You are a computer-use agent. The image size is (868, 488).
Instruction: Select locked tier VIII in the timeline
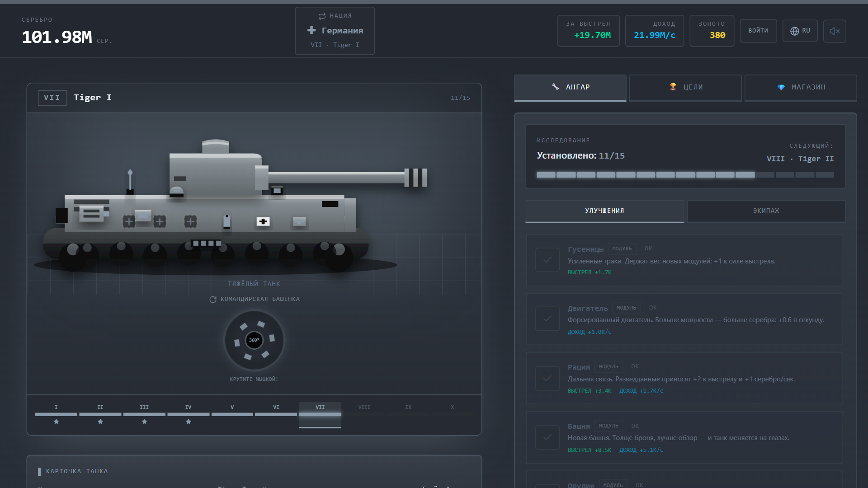(x=364, y=414)
